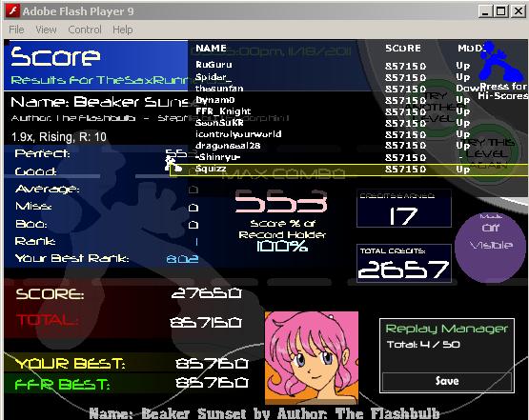Click Save in Replay Manager
This screenshot has width=529, height=420.
tap(447, 381)
